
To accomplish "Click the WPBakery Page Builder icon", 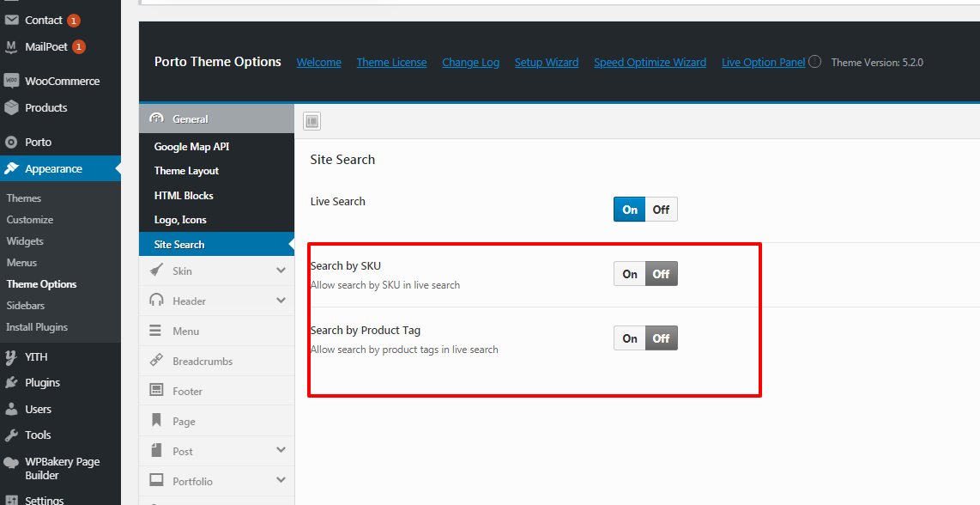I will [11, 463].
